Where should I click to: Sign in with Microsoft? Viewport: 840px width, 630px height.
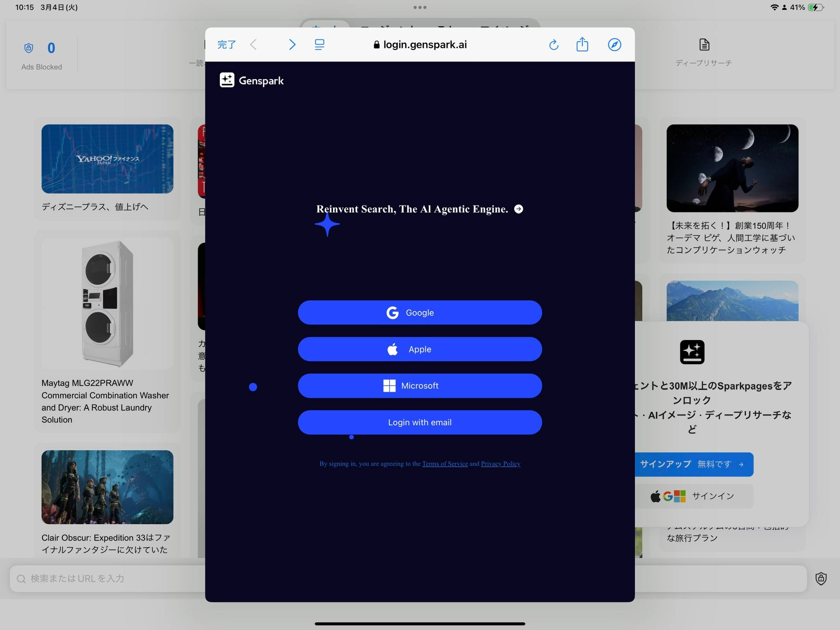pyautogui.click(x=420, y=386)
